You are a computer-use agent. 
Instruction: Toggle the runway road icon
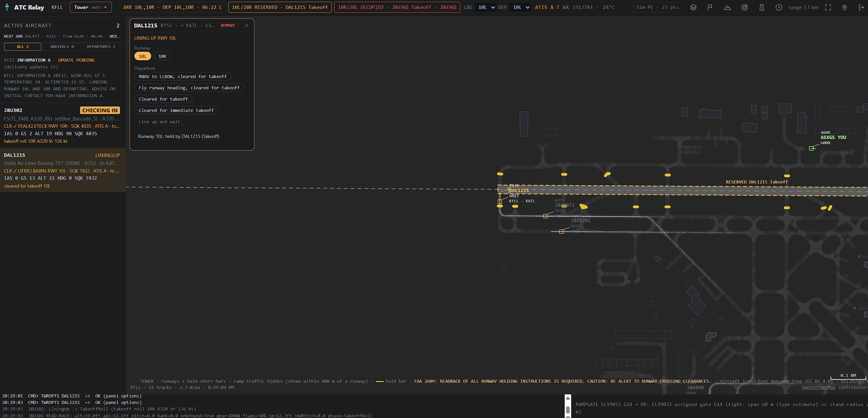[x=762, y=7]
